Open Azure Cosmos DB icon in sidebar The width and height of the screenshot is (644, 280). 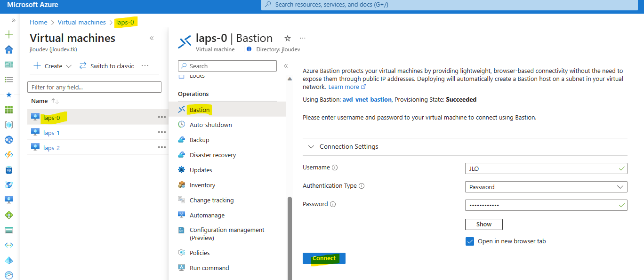[8, 185]
